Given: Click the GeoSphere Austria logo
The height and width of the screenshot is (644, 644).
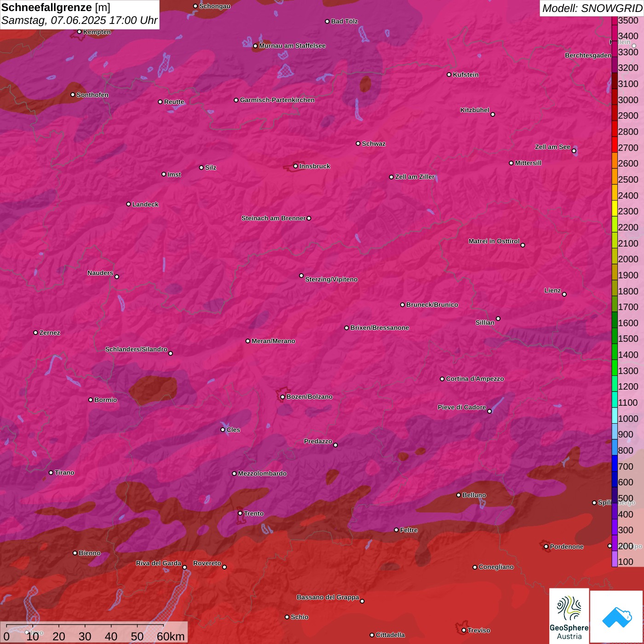Looking at the screenshot, I should click(569, 615).
